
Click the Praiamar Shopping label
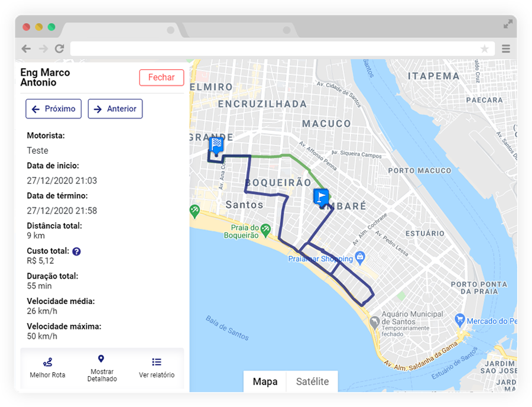320,259
